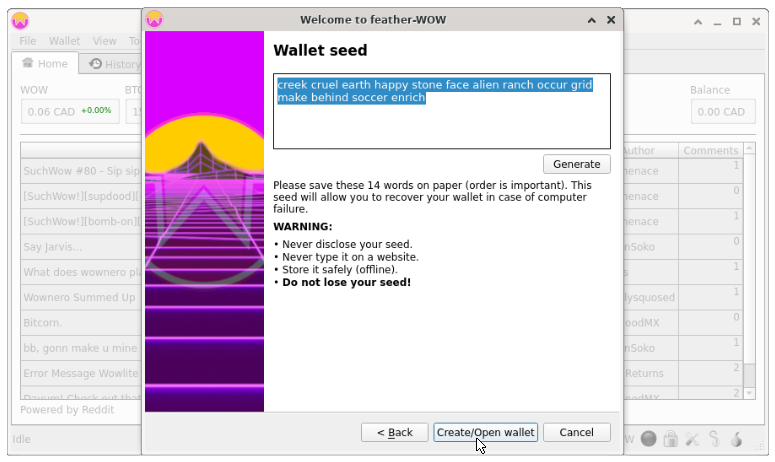Screen dimensions: 775x462
Task: Click the author cell ending in 'lysquosed'
Action: (x=651, y=297)
